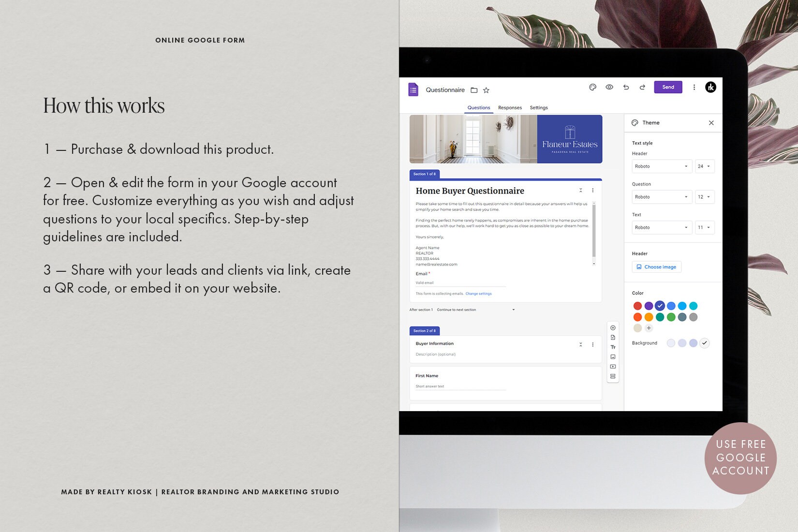Click the undo arrow icon

[x=626, y=87]
